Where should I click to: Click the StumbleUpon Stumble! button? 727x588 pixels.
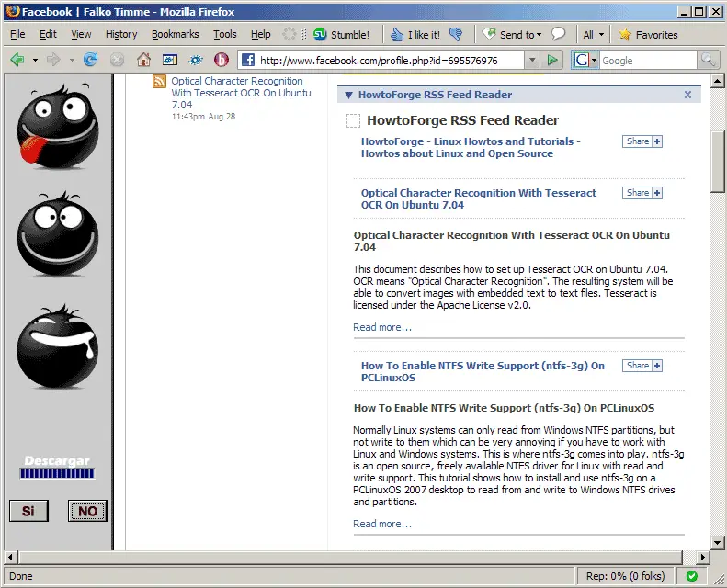pyautogui.click(x=341, y=34)
